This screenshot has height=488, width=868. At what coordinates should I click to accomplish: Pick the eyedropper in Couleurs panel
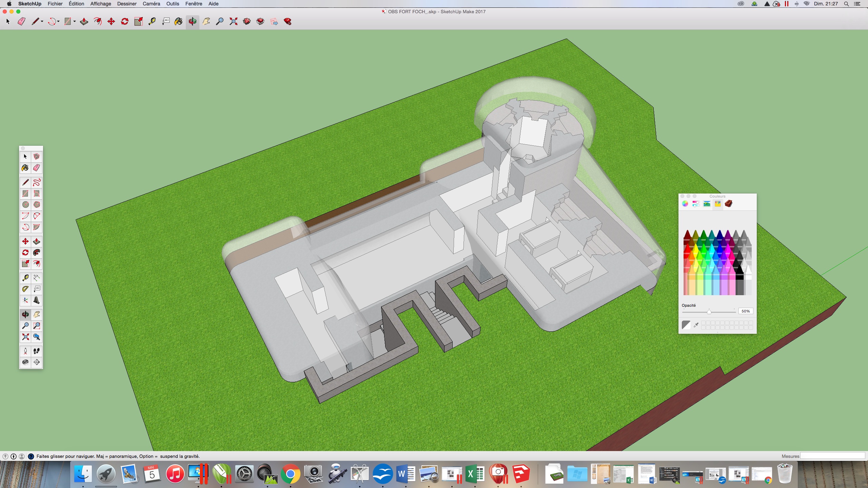pos(696,325)
